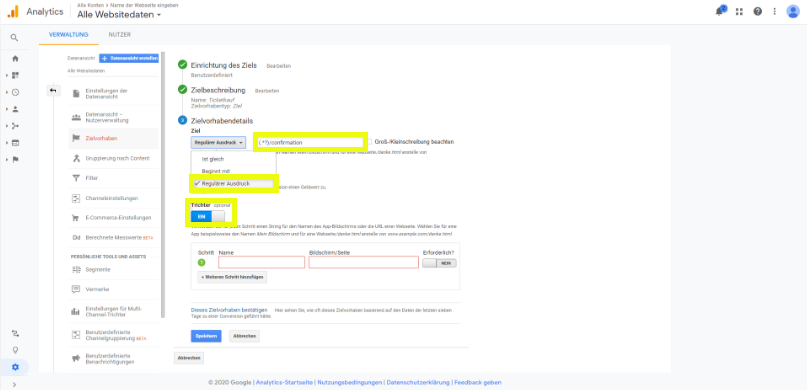Viewport: 807px width, 390px height.
Task: Open the Regulärer Ausdruck match type dropdown
Action: click(x=219, y=142)
